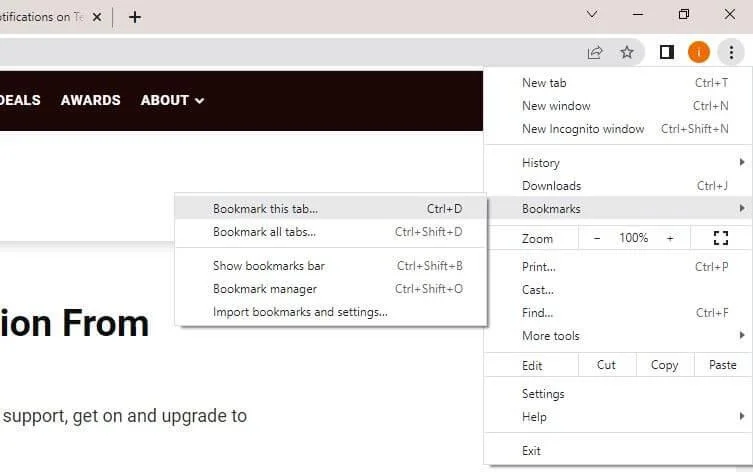Open the tab search chevron
Image resolution: width=753 pixels, height=472 pixels.
point(592,15)
